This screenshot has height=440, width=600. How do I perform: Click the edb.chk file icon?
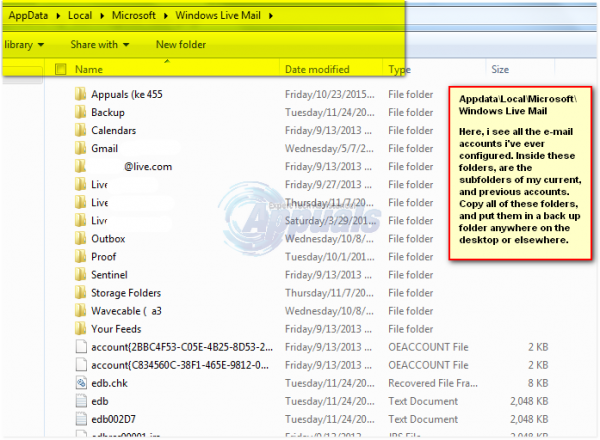point(81,383)
